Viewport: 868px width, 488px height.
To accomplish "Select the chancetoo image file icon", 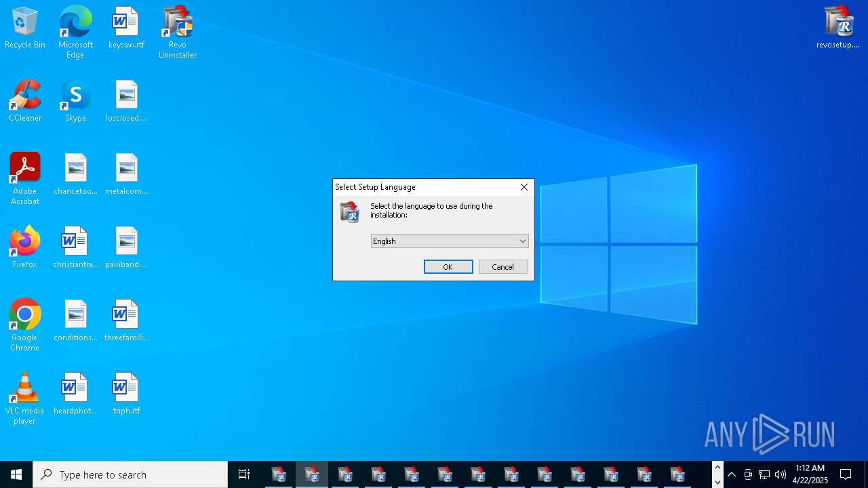I will point(75,175).
